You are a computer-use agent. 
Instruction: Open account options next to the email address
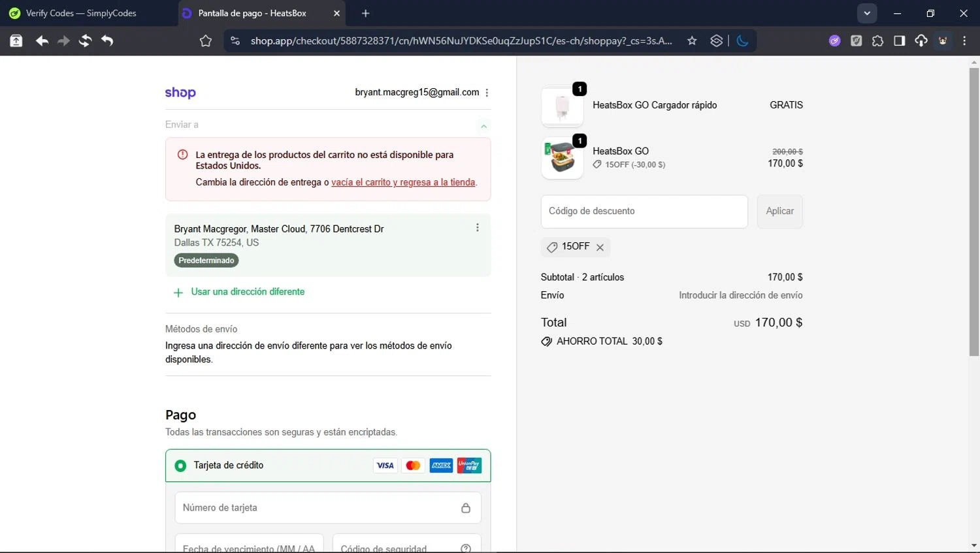point(487,93)
